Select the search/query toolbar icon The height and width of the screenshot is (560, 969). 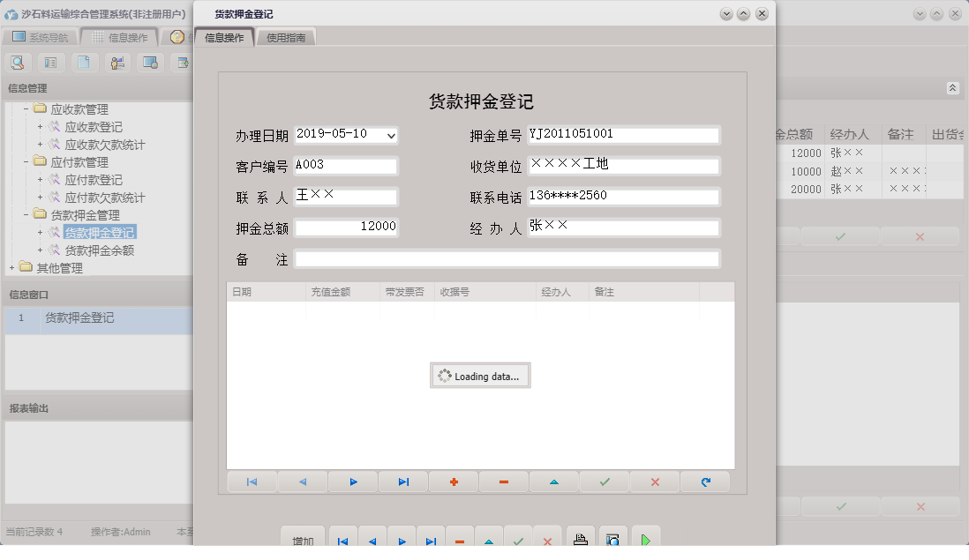pyautogui.click(x=18, y=62)
